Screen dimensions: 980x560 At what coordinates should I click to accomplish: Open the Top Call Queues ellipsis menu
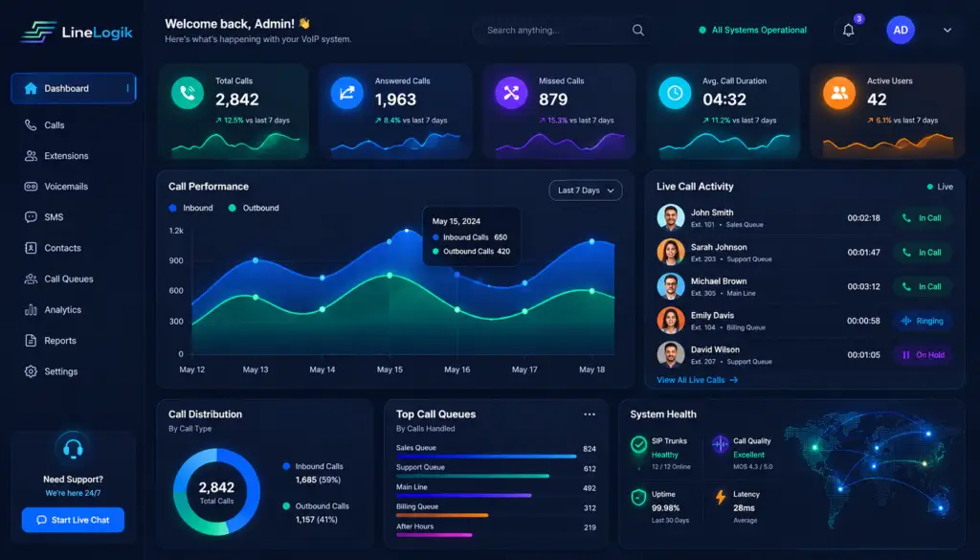pos(590,414)
